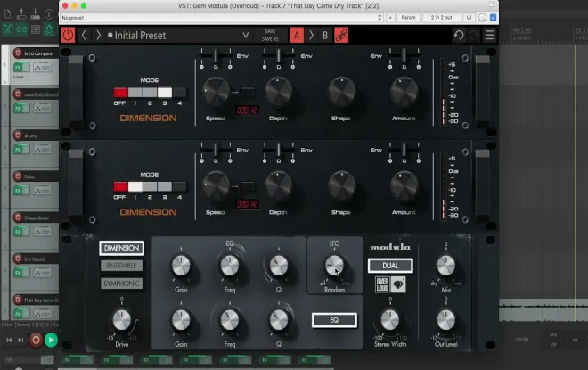Select the SYMPHONIC effect tab
This screenshot has width=588, height=370.
[x=121, y=284]
